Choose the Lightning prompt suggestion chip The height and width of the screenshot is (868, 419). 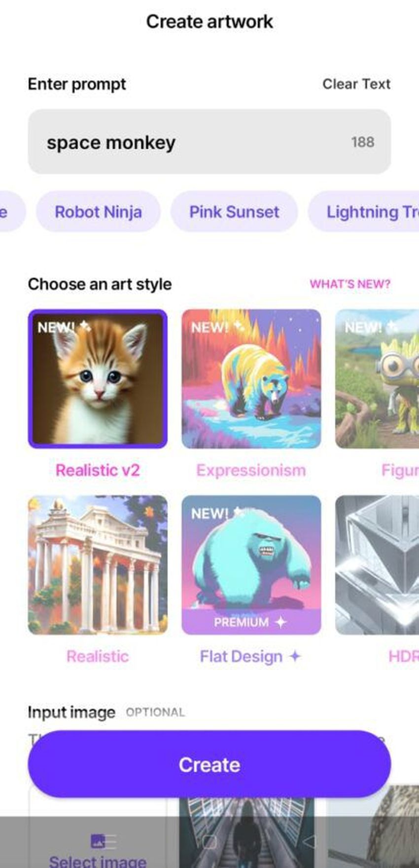click(364, 212)
